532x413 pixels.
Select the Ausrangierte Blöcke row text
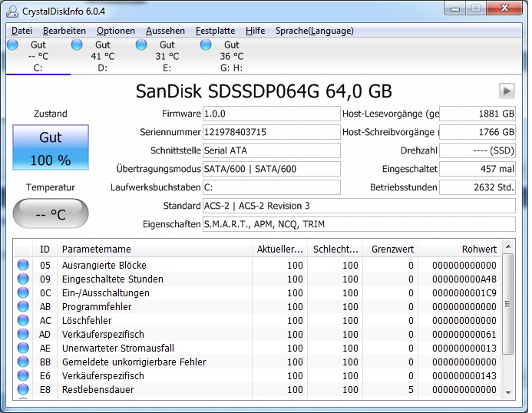click(104, 265)
